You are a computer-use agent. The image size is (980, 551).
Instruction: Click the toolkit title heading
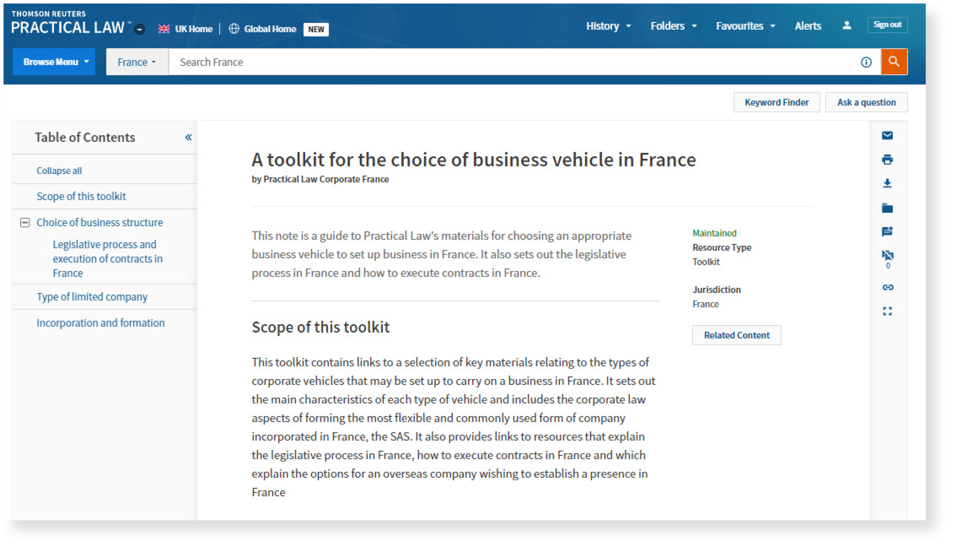coord(474,160)
